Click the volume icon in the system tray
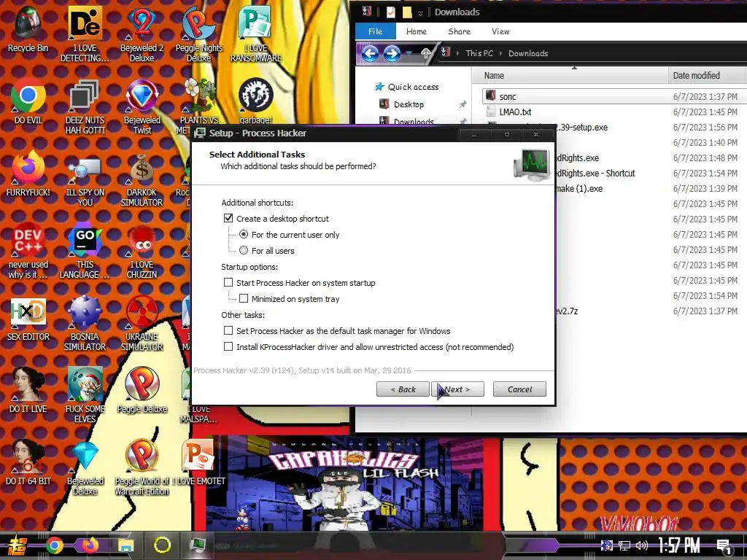 tap(642, 545)
